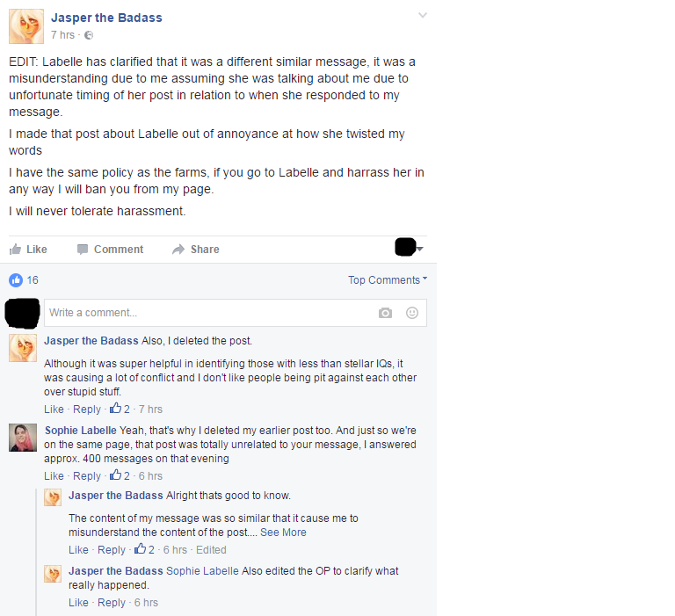Click Reply under Sophie Labelle's comment
The height and width of the screenshot is (616, 675).
coord(87,476)
